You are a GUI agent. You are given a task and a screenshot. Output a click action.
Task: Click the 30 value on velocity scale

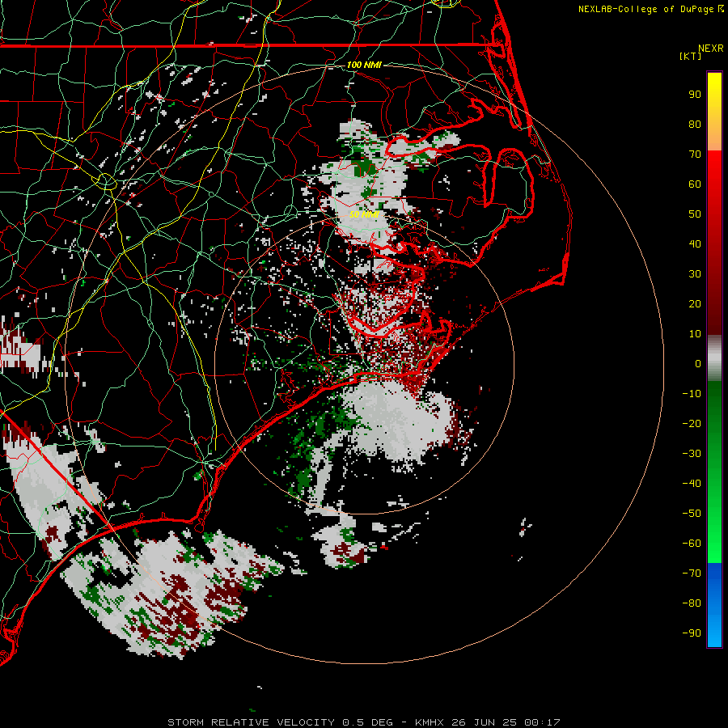tap(695, 274)
